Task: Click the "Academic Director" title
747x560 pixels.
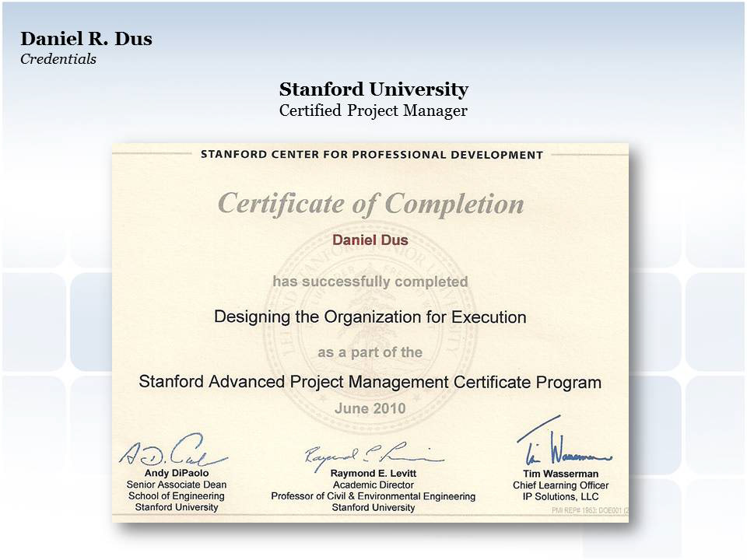Action: pyautogui.click(x=373, y=485)
